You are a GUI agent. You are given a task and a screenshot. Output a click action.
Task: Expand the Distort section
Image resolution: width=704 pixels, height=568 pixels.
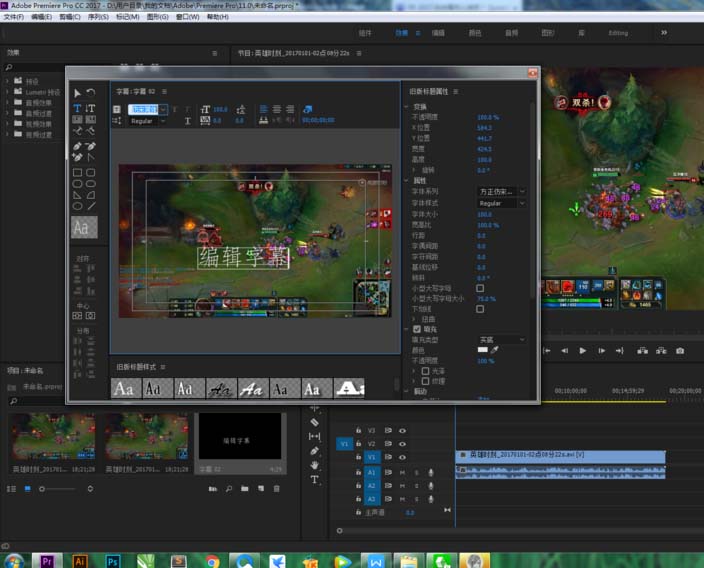(x=414, y=319)
